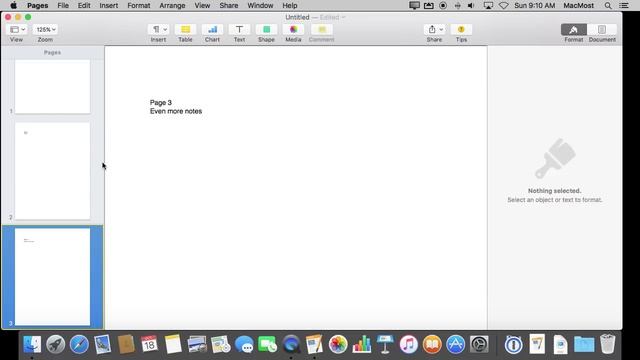The width and height of the screenshot is (640, 360).
Task: Open the Insert menu in menu bar
Action: pyautogui.click(x=109, y=5)
